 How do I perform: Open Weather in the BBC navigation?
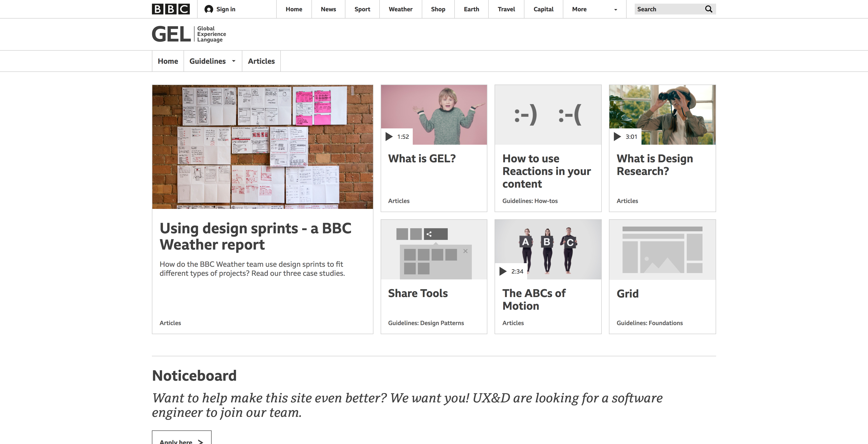click(400, 9)
